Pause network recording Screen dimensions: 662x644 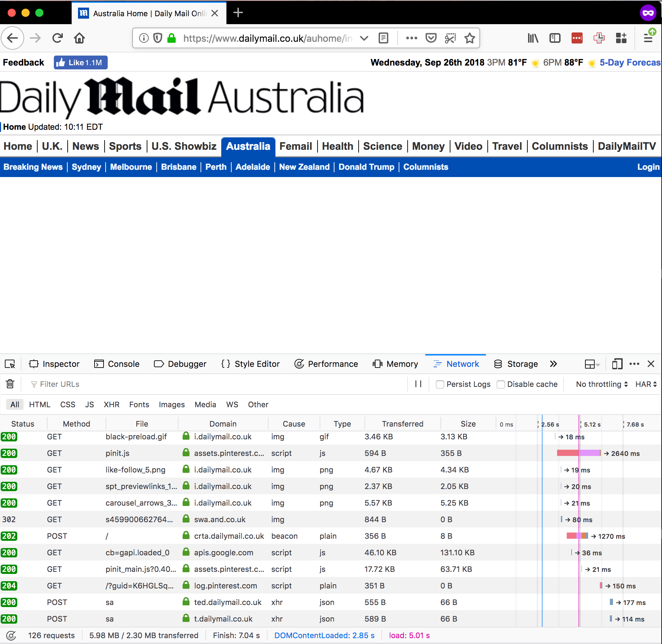point(418,384)
